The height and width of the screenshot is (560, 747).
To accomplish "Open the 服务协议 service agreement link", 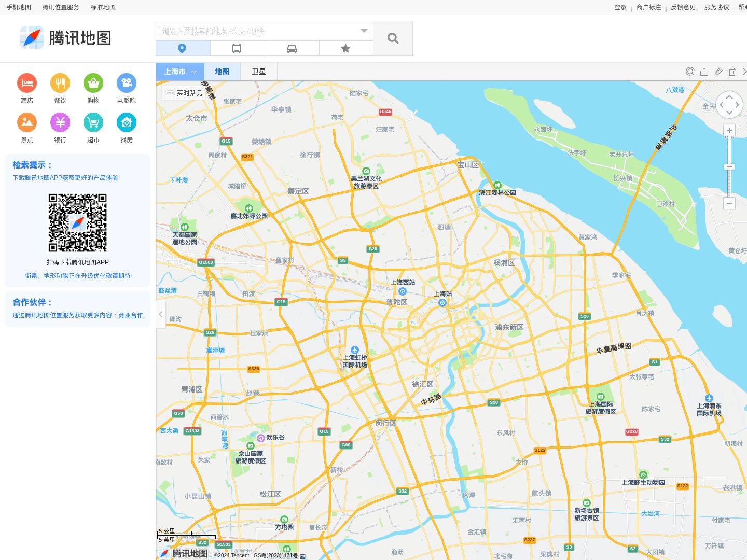I will coord(716,7).
